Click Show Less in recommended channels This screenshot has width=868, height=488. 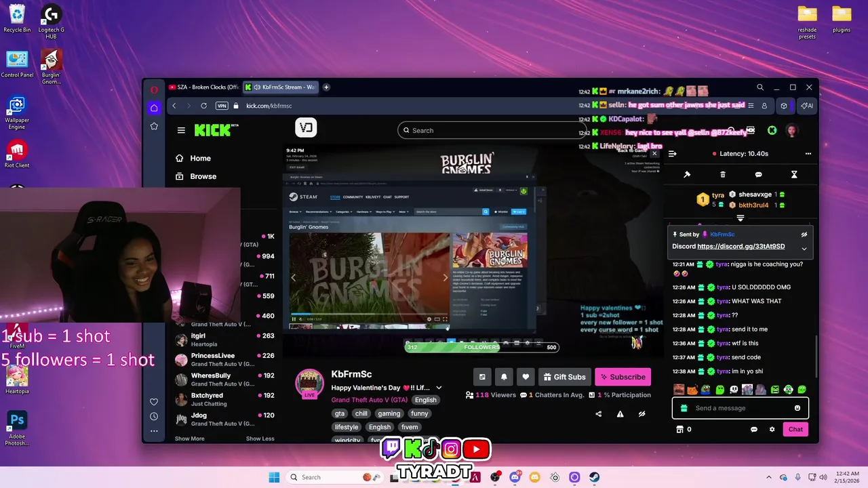260,439
